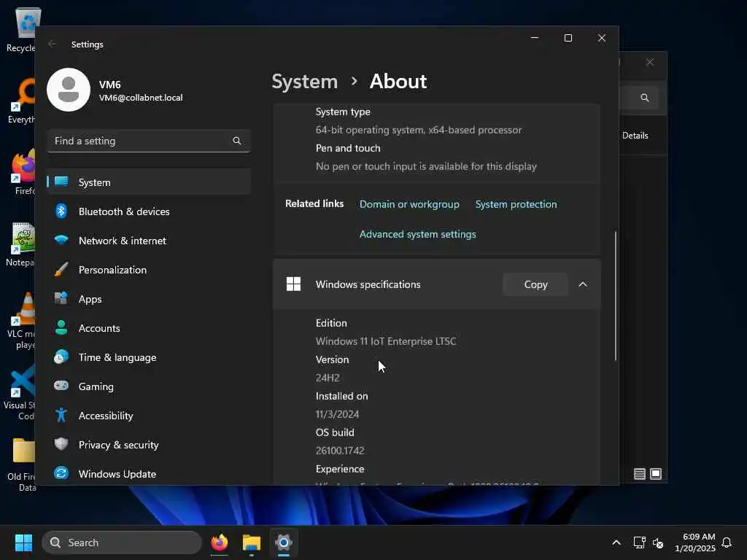The height and width of the screenshot is (560, 747).
Task: Select Privacy & security label
Action: pos(118,445)
